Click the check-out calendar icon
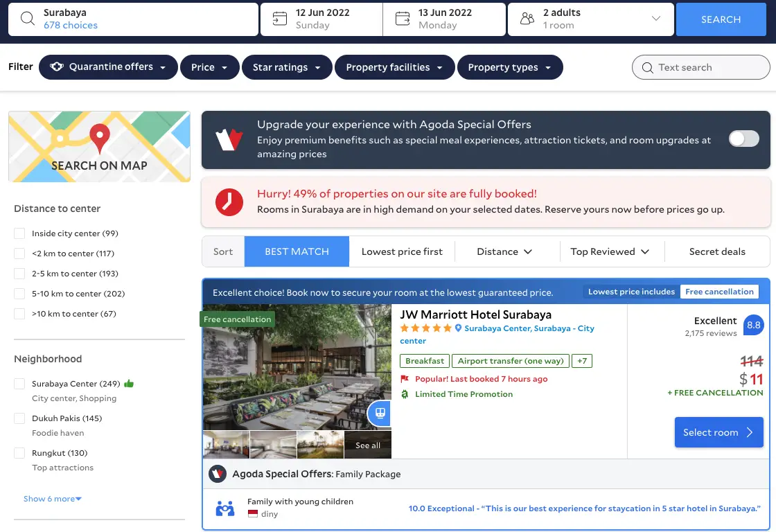The width and height of the screenshot is (776, 532). [403, 19]
